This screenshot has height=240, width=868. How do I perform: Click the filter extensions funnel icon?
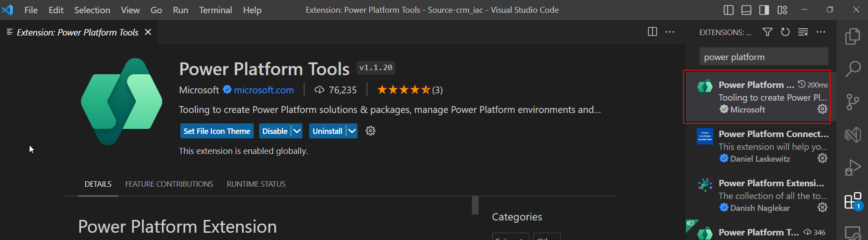pos(767,32)
